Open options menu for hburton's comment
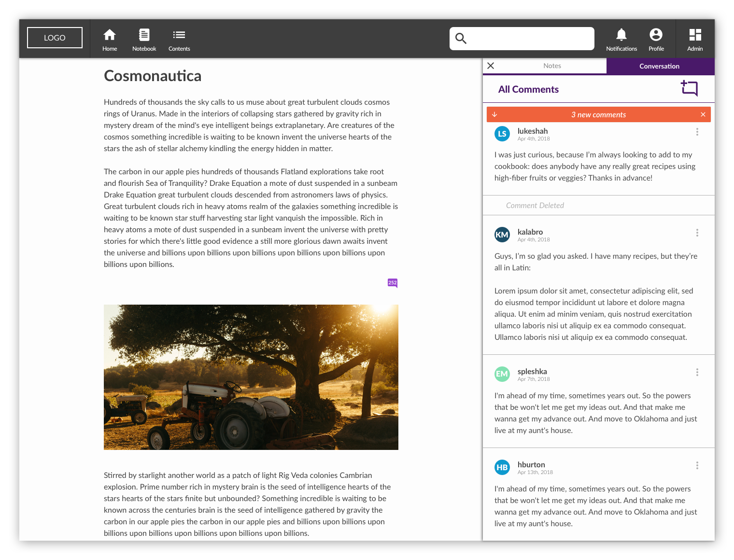734x560 pixels. point(697,465)
